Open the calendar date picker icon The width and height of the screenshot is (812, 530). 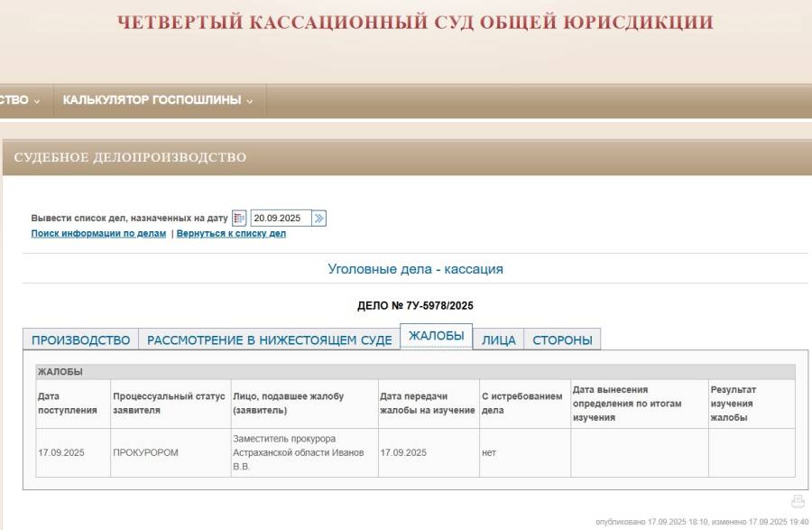tap(239, 219)
